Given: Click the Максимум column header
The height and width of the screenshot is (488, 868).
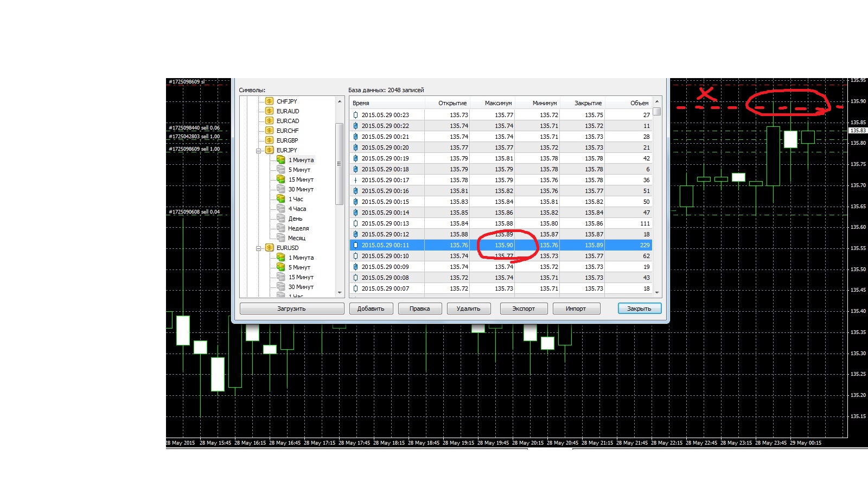Looking at the screenshot, I should tap(492, 103).
